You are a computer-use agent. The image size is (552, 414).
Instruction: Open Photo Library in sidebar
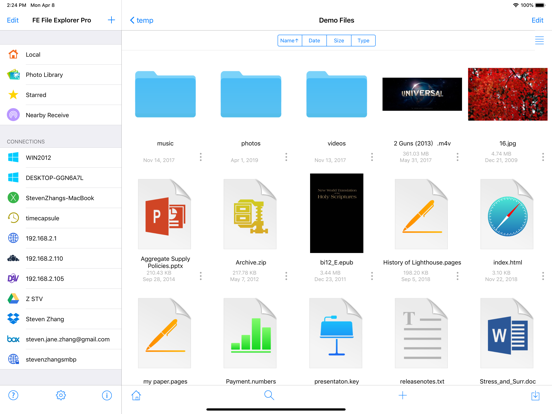pyautogui.click(x=61, y=75)
